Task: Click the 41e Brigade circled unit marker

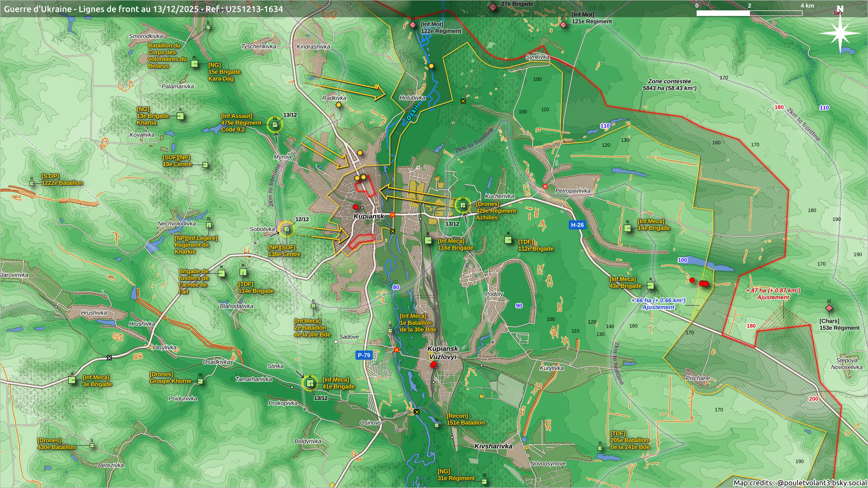Action: 310,383
